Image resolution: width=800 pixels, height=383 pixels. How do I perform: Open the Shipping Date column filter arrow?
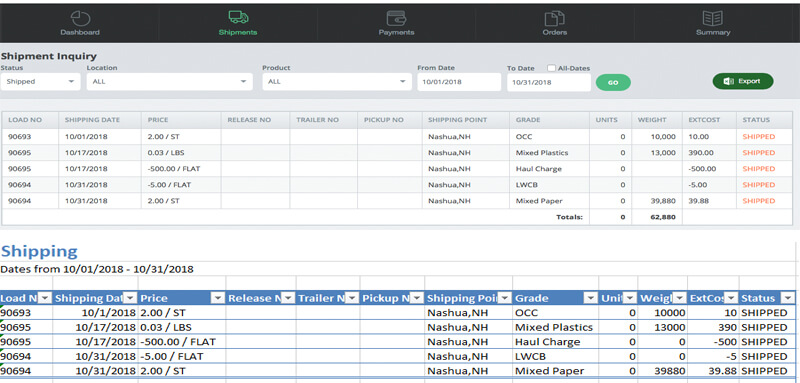(x=131, y=298)
